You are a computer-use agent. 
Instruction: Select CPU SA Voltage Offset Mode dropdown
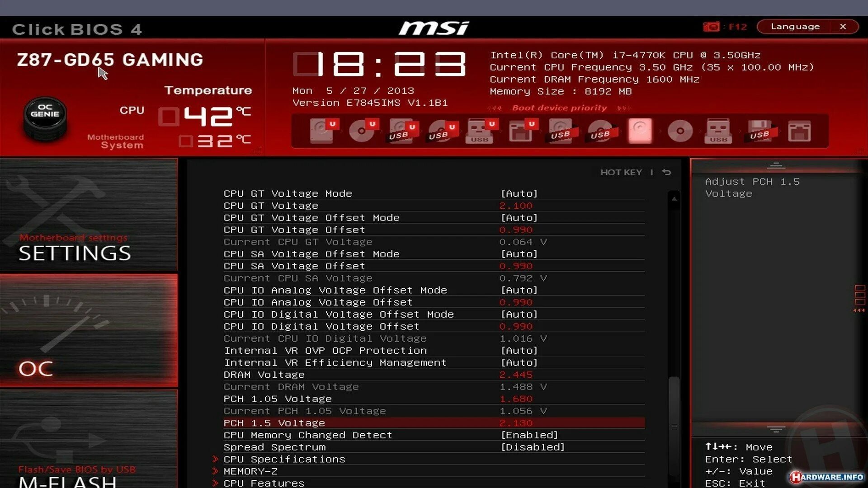[x=518, y=253]
